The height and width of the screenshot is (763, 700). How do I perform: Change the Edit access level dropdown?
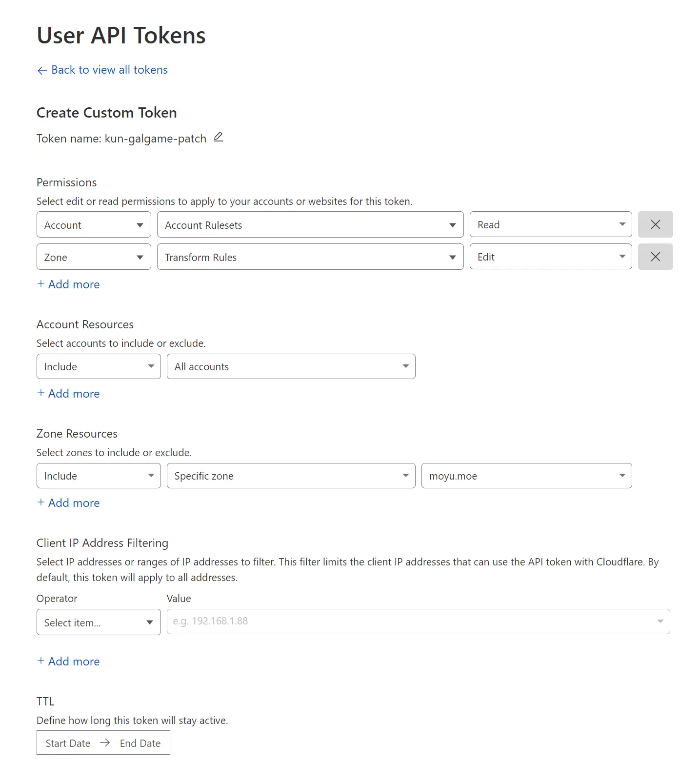tap(550, 257)
